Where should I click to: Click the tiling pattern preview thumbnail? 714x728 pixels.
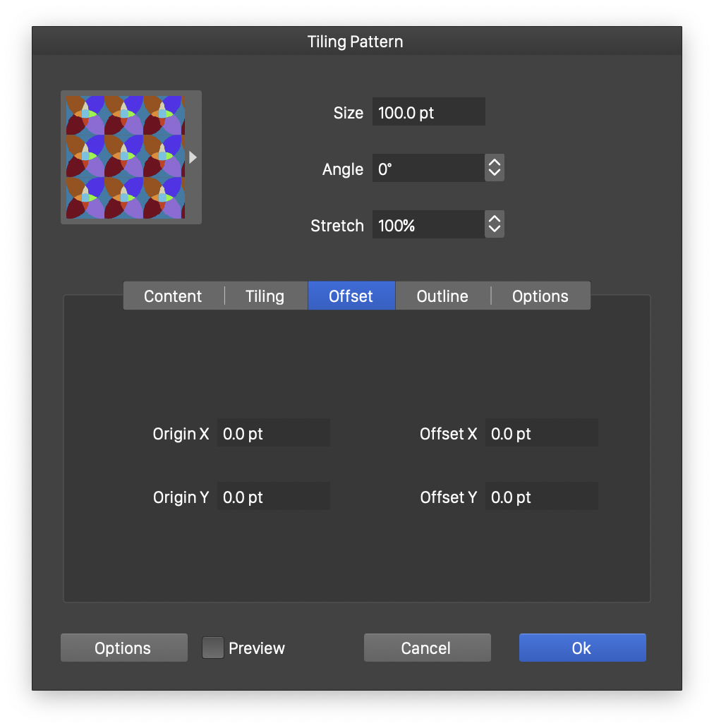(124, 157)
